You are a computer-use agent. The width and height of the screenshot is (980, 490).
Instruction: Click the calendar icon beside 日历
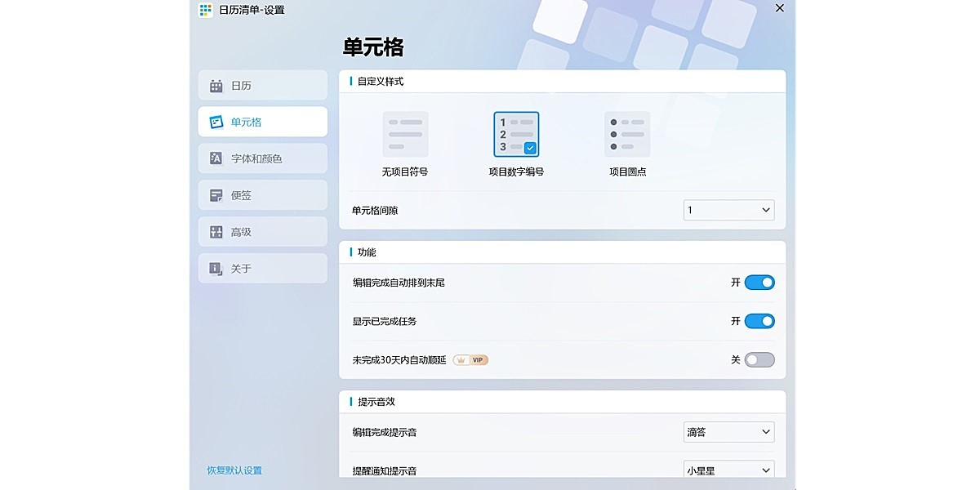click(216, 85)
